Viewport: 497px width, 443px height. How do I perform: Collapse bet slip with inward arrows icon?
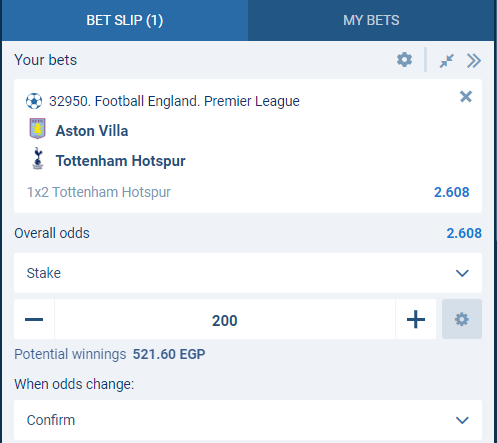click(x=446, y=61)
